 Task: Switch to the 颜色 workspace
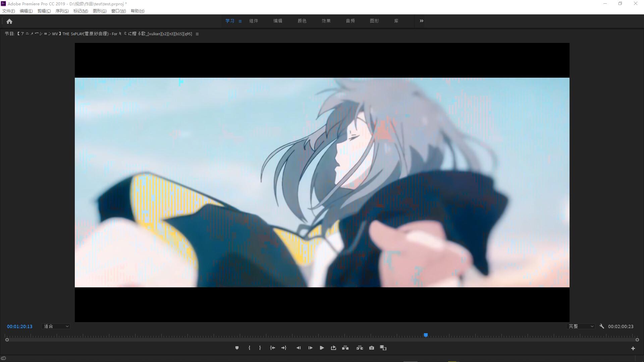(302, 20)
